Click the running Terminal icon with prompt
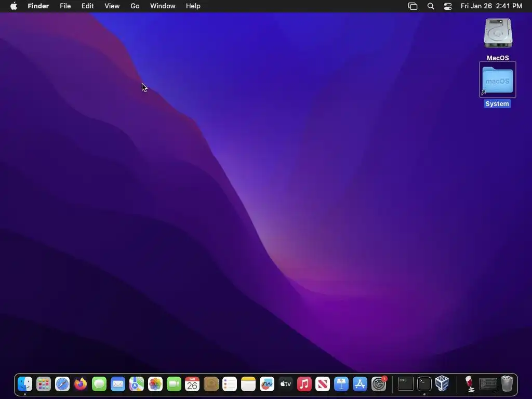 [x=424, y=384]
